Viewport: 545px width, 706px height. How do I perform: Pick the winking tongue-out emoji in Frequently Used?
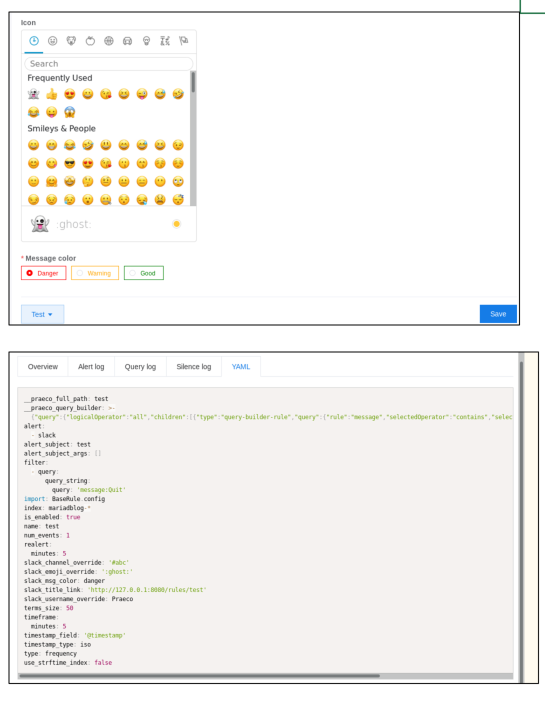point(142,94)
